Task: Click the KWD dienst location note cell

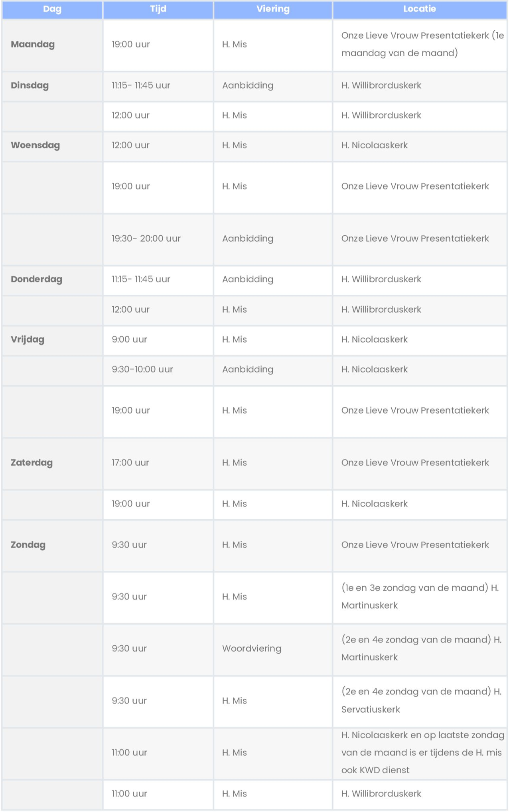Action: [x=420, y=754]
